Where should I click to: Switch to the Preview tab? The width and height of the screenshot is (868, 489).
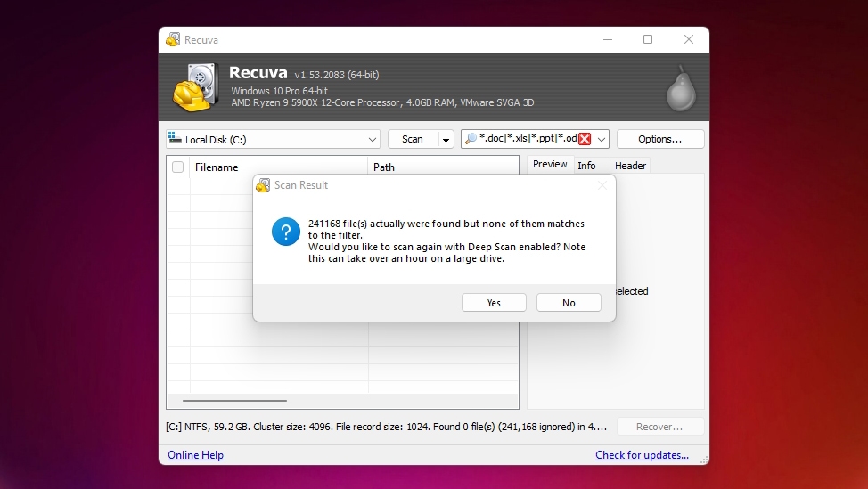point(550,164)
